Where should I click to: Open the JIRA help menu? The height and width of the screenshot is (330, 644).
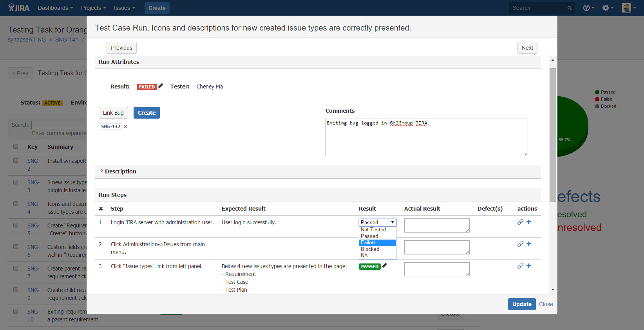(588, 8)
